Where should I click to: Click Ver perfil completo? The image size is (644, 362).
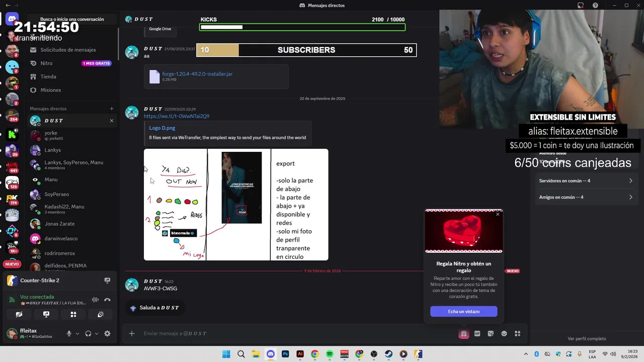click(587, 339)
